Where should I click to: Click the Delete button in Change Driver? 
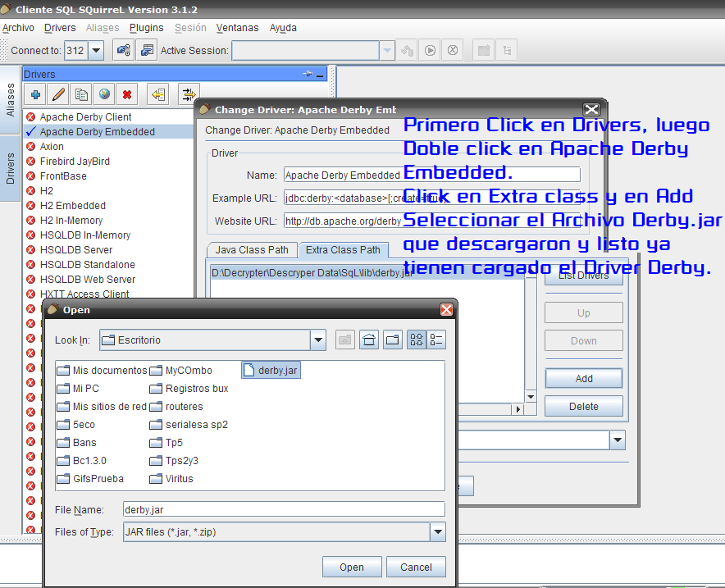click(x=584, y=407)
